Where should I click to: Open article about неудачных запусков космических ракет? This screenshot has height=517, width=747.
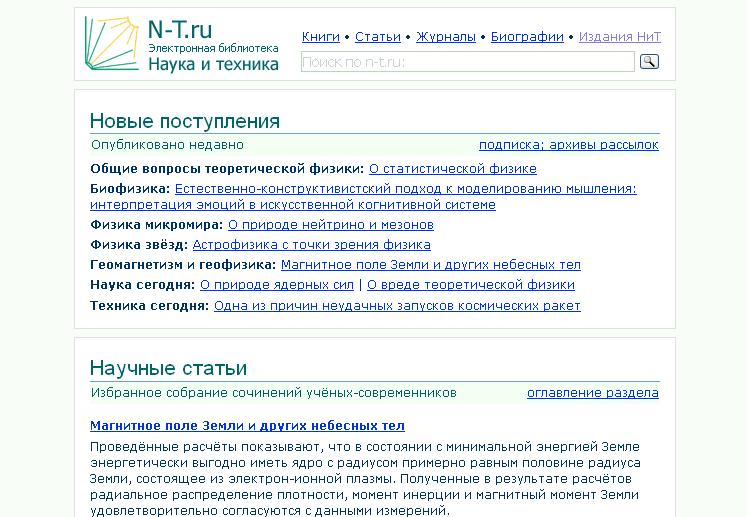point(397,306)
